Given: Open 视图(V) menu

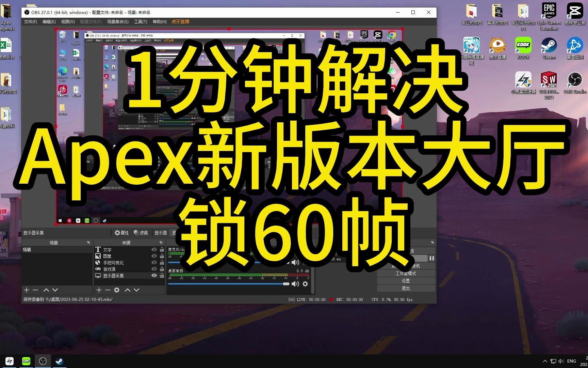Looking at the screenshot, I should [68, 22].
